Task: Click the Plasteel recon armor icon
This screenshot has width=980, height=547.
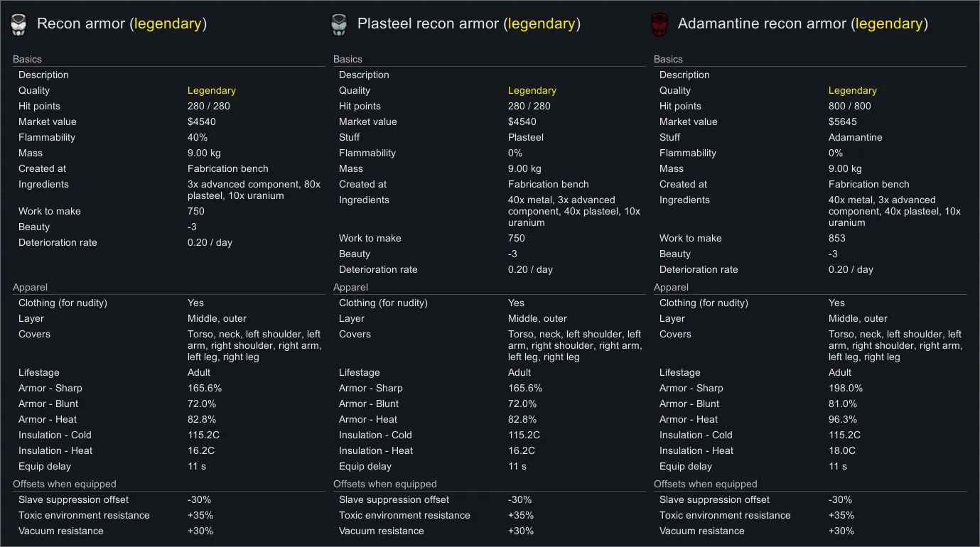Action: (x=339, y=24)
